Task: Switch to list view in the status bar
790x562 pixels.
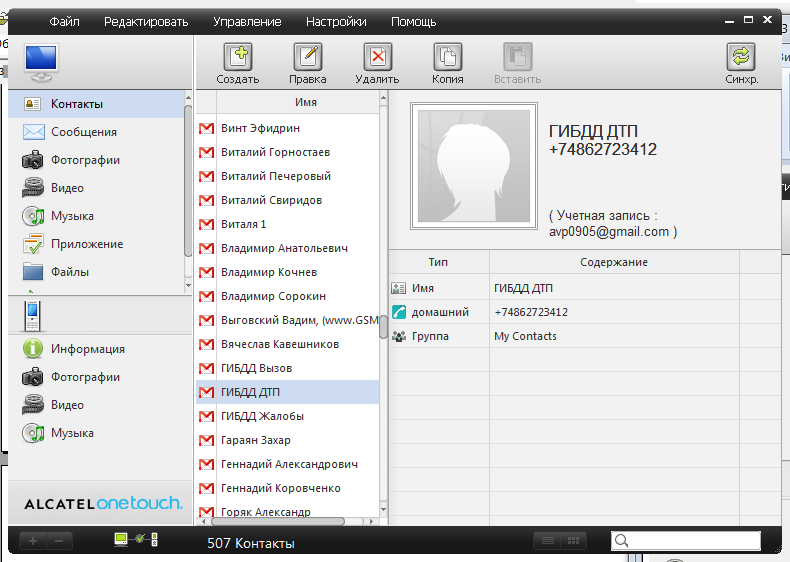Action: click(547, 541)
